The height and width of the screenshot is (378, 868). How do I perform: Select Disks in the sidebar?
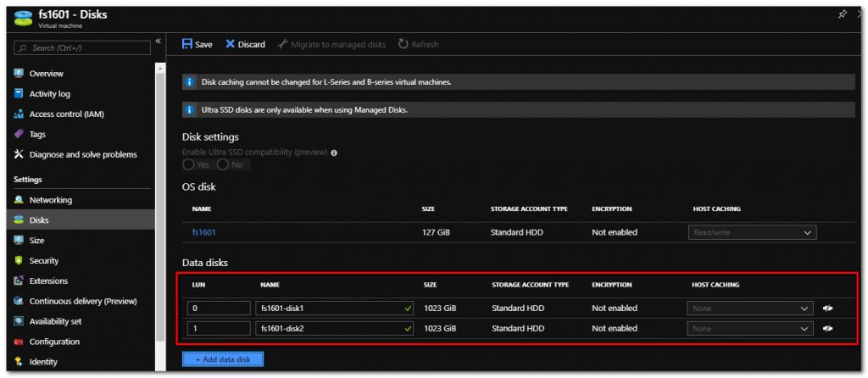81,220
